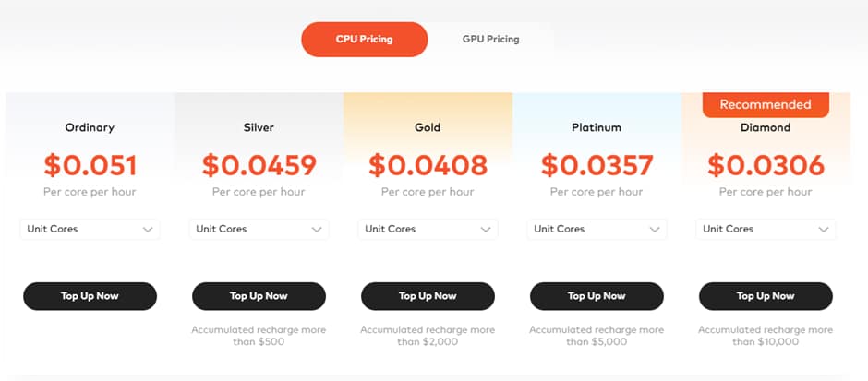Open Unit Cores dropdown for Diamond plan
868x381 pixels.
(766, 229)
